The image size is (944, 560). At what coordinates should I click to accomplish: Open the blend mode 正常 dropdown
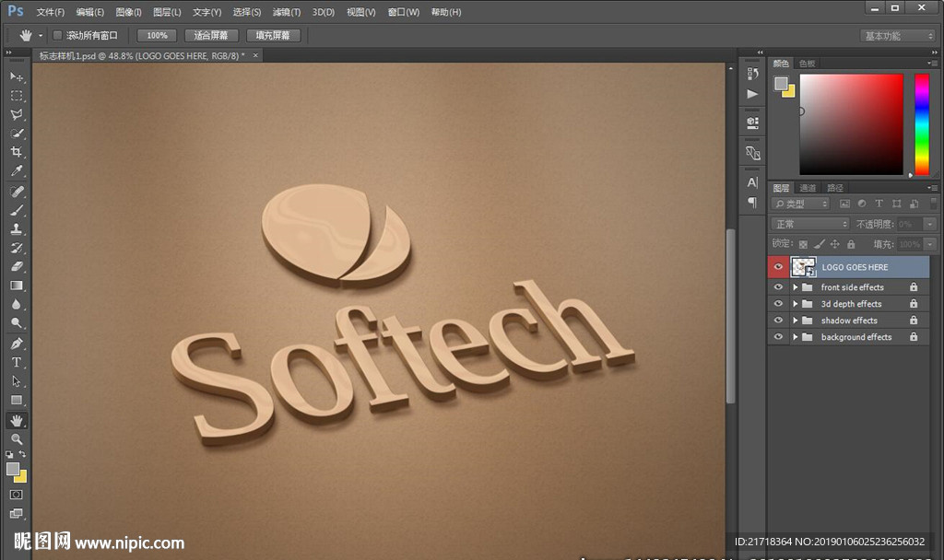pos(810,224)
